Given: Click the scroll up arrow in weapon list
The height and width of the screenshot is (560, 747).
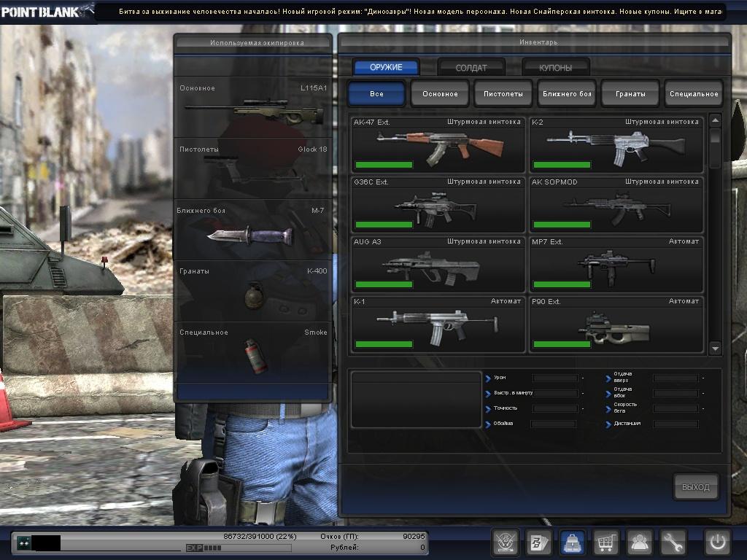Looking at the screenshot, I should (715, 121).
